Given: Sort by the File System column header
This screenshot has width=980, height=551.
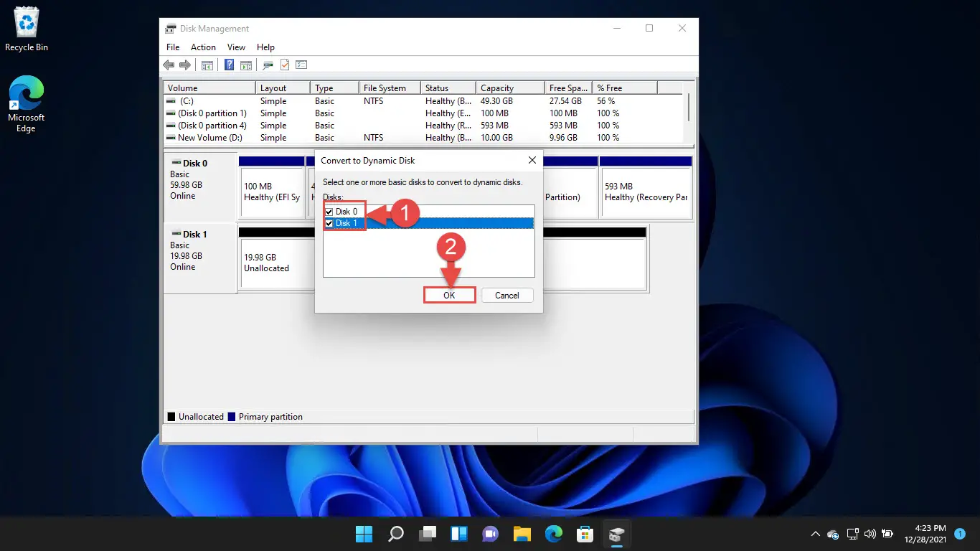Looking at the screenshot, I should click(x=390, y=88).
